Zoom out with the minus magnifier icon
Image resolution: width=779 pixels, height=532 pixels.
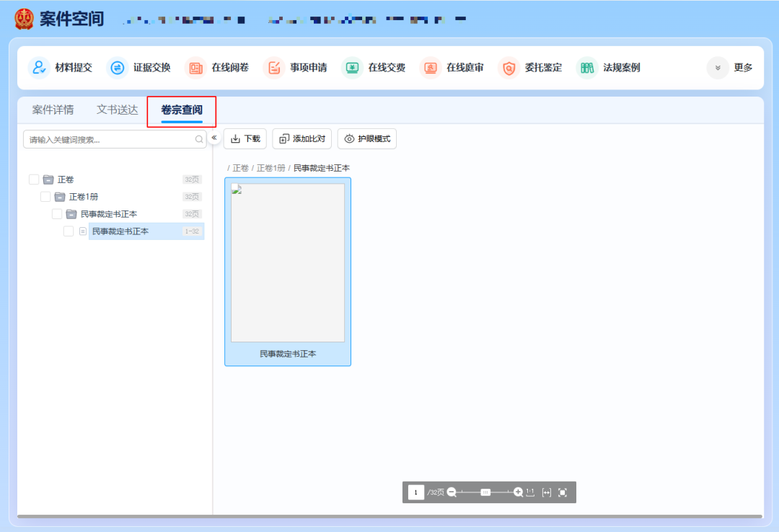(x=452, y=492)
